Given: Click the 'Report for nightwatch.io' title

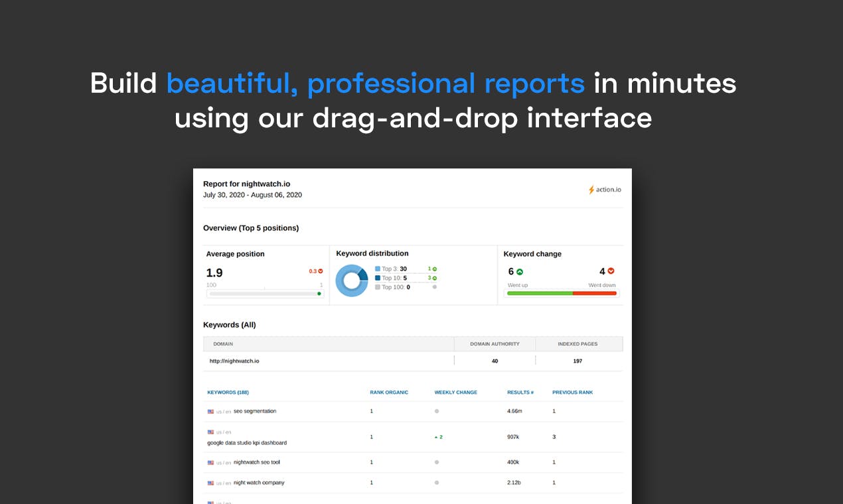Looking at the screenshot, I should click(246, 184).
